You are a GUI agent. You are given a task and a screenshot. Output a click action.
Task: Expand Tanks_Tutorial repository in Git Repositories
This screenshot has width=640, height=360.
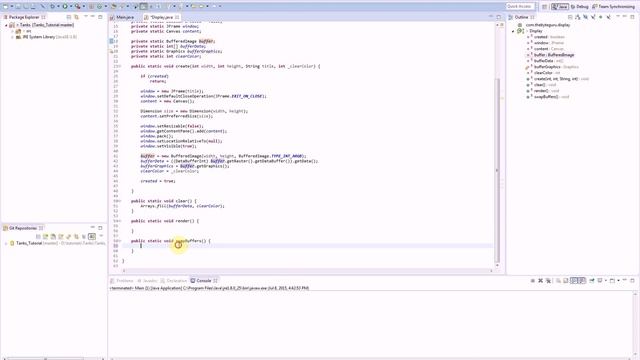[6, 243]
